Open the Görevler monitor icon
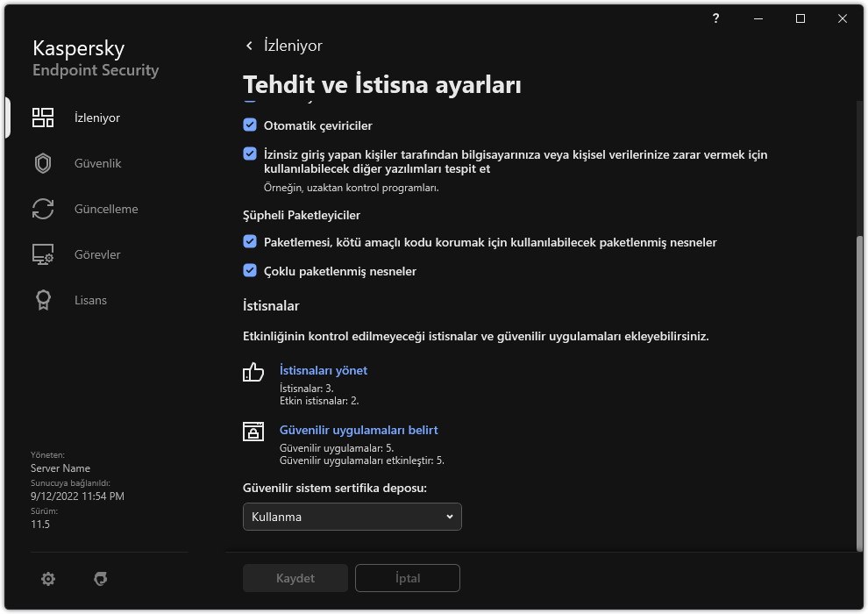The image size is (868, 614). point(43,254)
